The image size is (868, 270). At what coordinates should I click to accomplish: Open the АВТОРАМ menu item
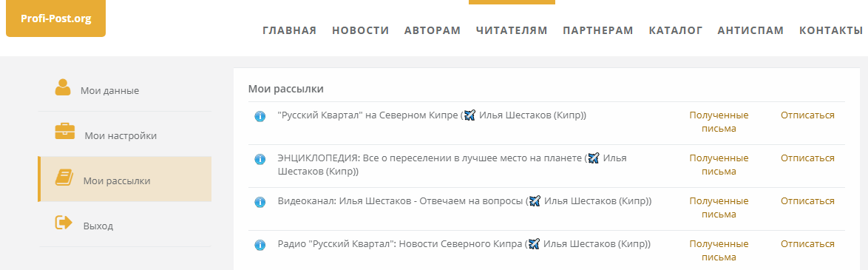[x=433, y=30]
